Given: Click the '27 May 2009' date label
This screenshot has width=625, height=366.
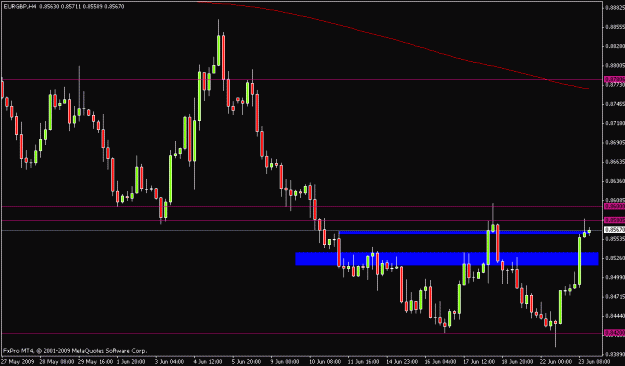Looking at the screenshot, I should click(17, 362).
